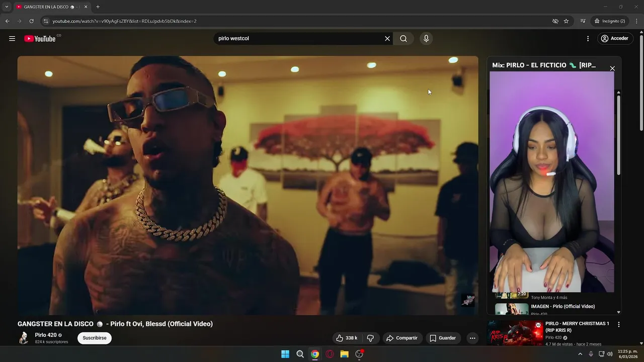
Task: Go back with browser back arrow
Action: (x=7, y=21)
